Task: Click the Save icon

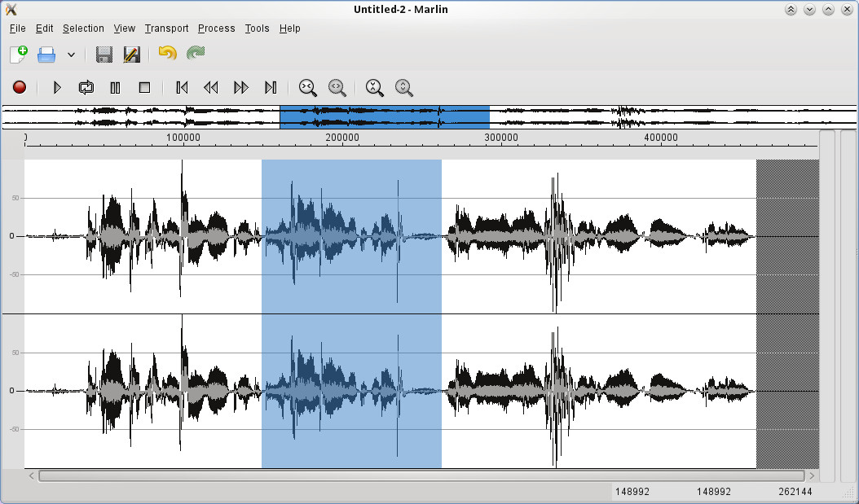Action: coord(104,55)
